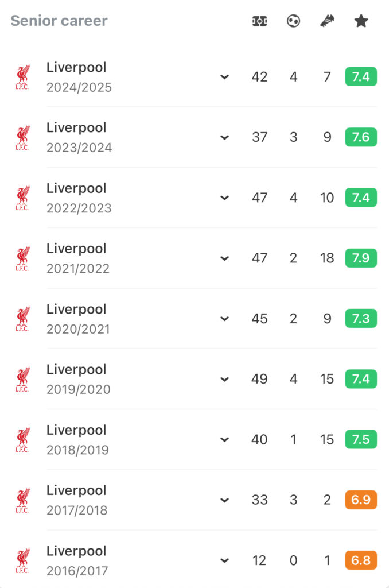The image size is (389, 588).
Task: Click the orange 6.9 rating badge
Action: (361, 500)
